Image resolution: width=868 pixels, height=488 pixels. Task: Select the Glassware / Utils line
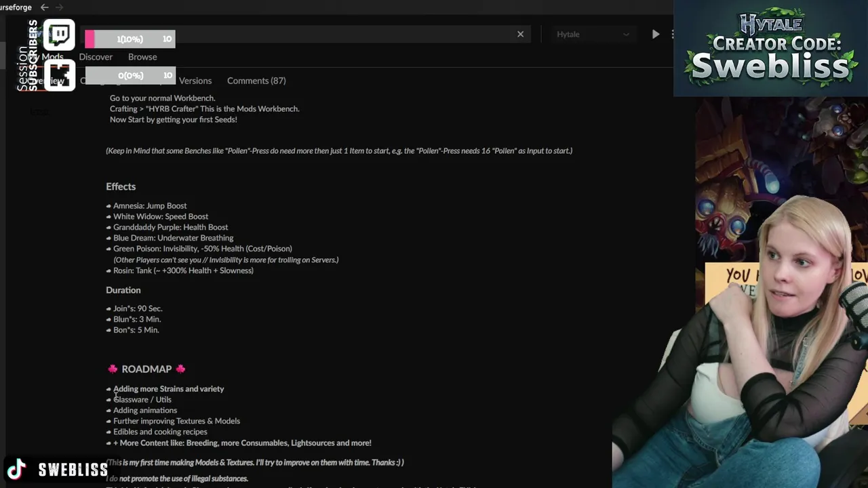click(142, 400)
